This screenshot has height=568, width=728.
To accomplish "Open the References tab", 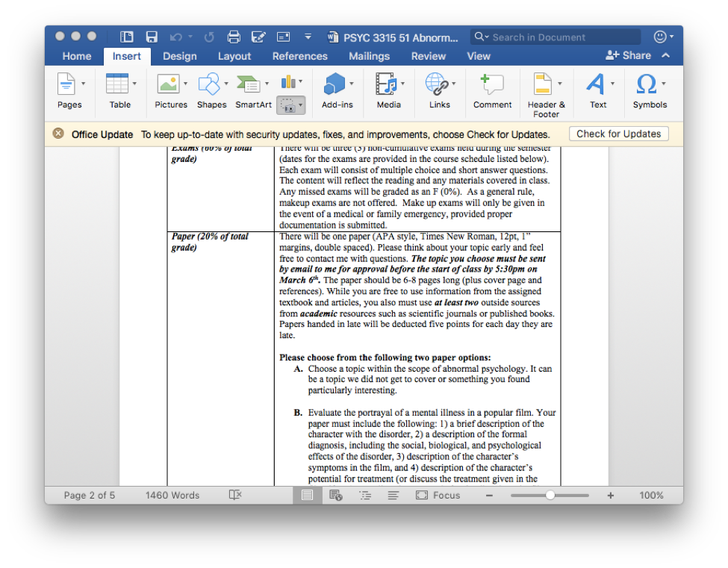I will point(300,56).
